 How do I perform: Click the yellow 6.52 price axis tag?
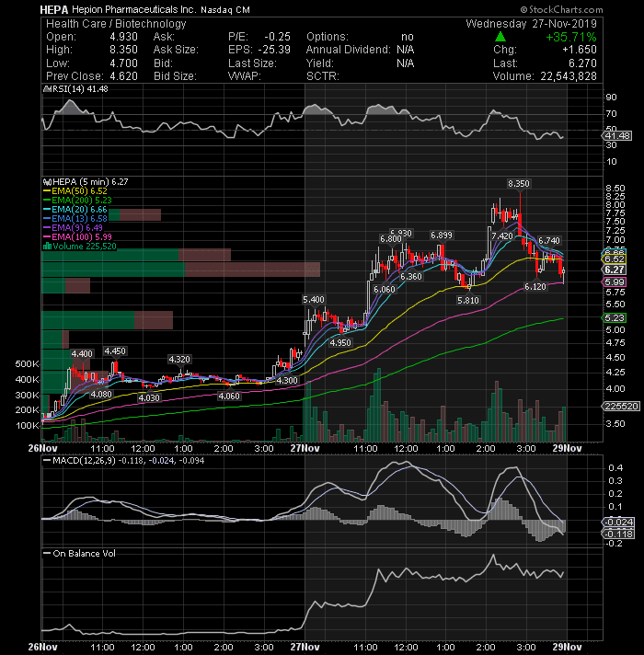click(x=614, y=259)
